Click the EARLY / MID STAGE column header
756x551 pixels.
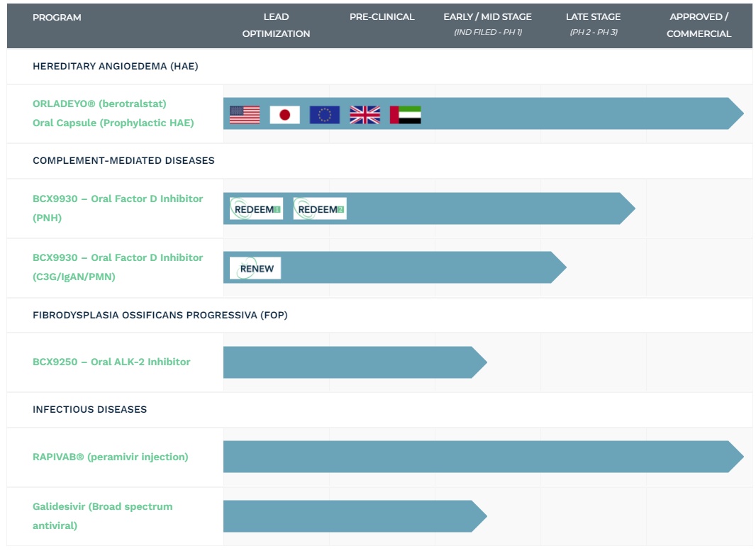pos(487,23)
